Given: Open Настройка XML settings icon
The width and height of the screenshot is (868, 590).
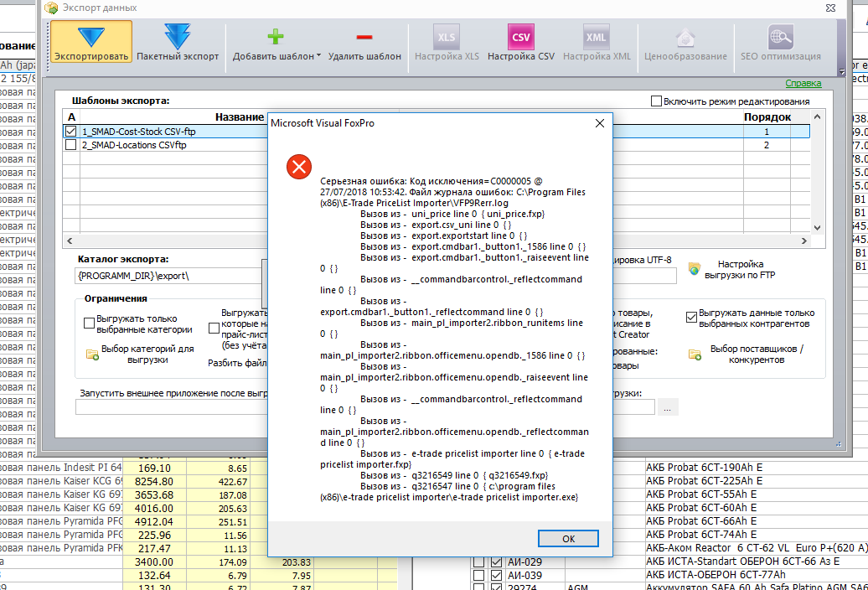Looking at the screenshot, I should click(x=597, y=37).
